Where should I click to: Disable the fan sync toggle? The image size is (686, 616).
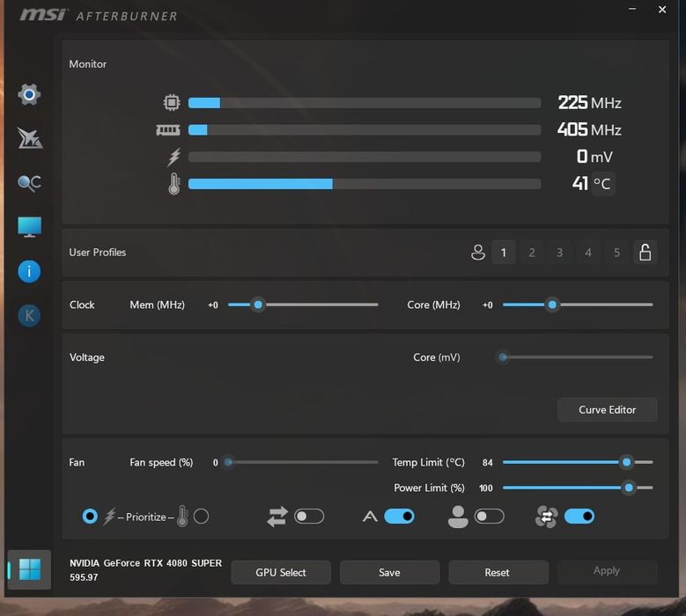click(579, 517)
